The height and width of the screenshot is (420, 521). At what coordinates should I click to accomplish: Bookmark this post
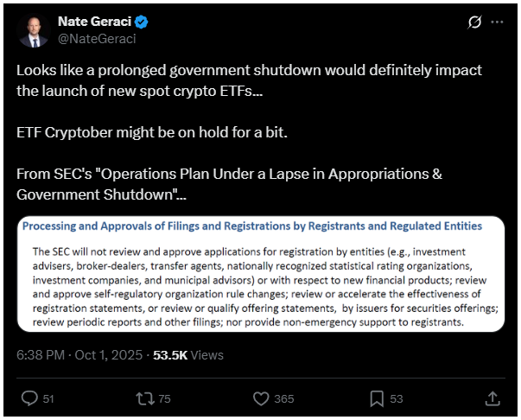377,398
